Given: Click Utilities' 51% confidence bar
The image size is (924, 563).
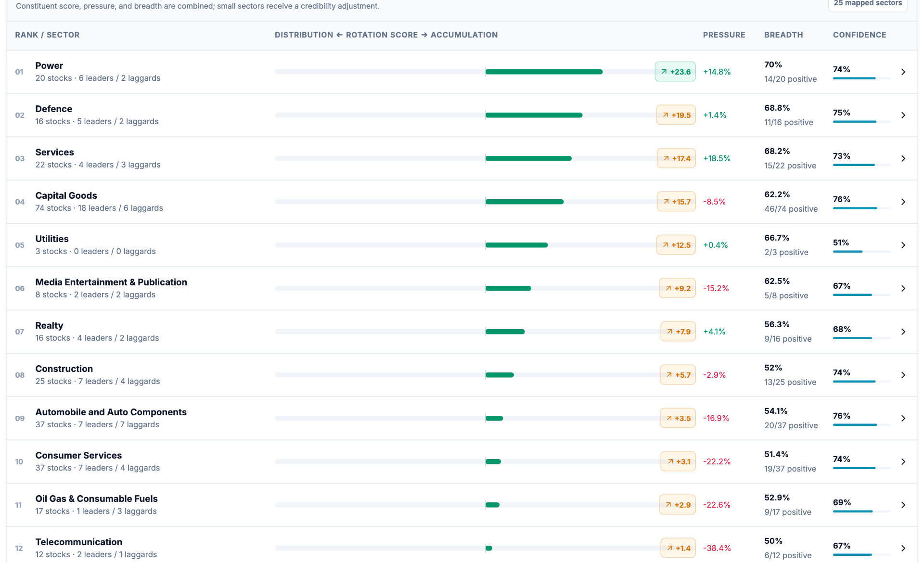Looking at the screenshot, I should [861, 252].
